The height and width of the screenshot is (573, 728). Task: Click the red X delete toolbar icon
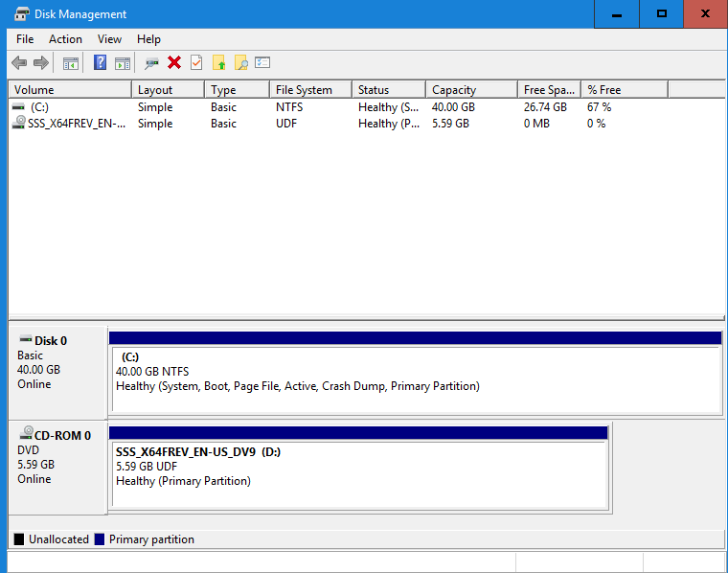[174, 62]
